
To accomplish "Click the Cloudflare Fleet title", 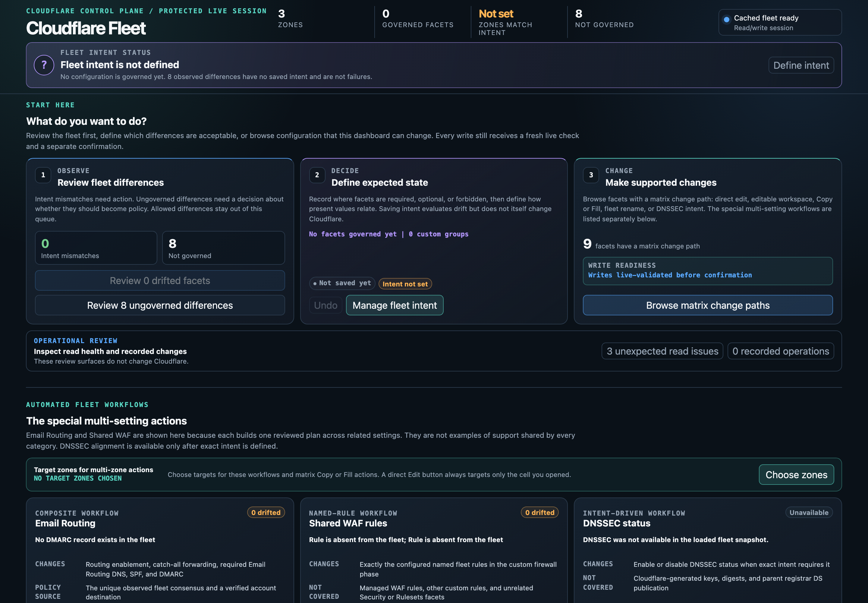I will click(x=86, y=28).
